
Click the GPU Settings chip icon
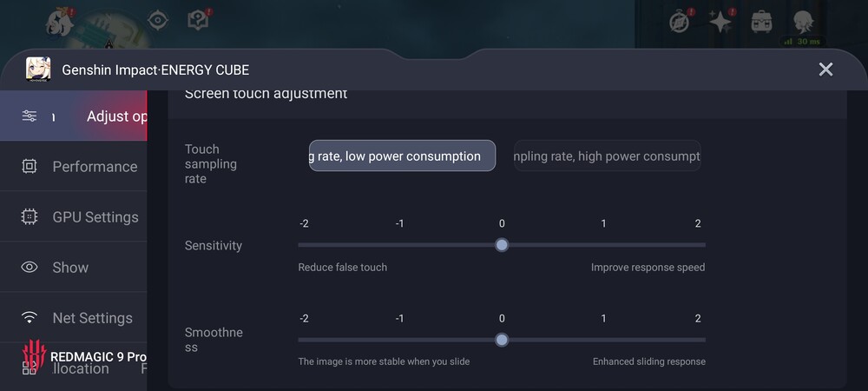coord(29,216)
